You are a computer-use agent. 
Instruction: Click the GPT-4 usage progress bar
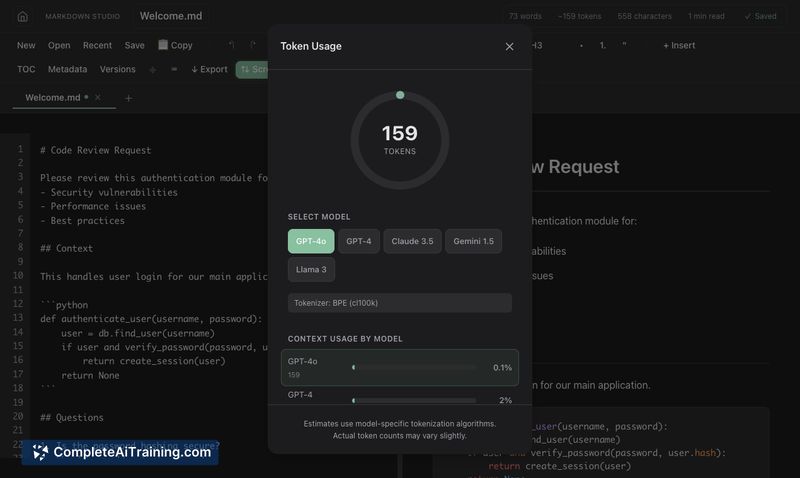[x=414, y=400]
